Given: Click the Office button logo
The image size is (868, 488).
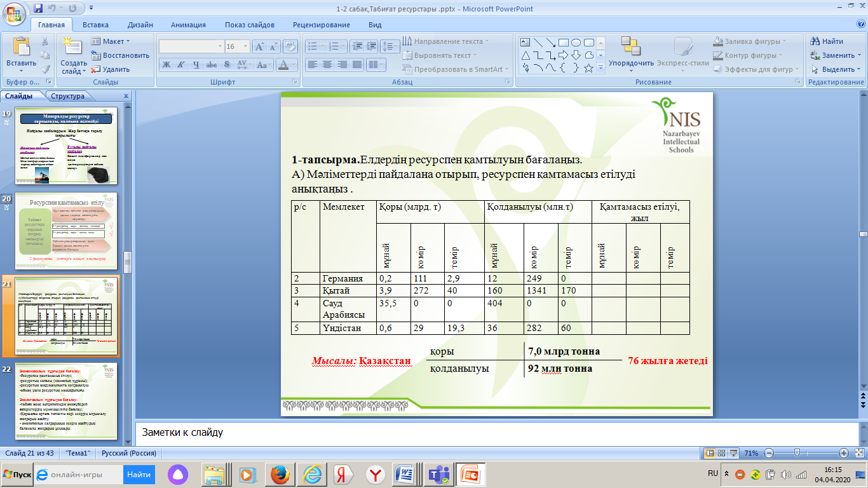Looking at the screenshot, I should pyautogui.click(x=13, y=13).
